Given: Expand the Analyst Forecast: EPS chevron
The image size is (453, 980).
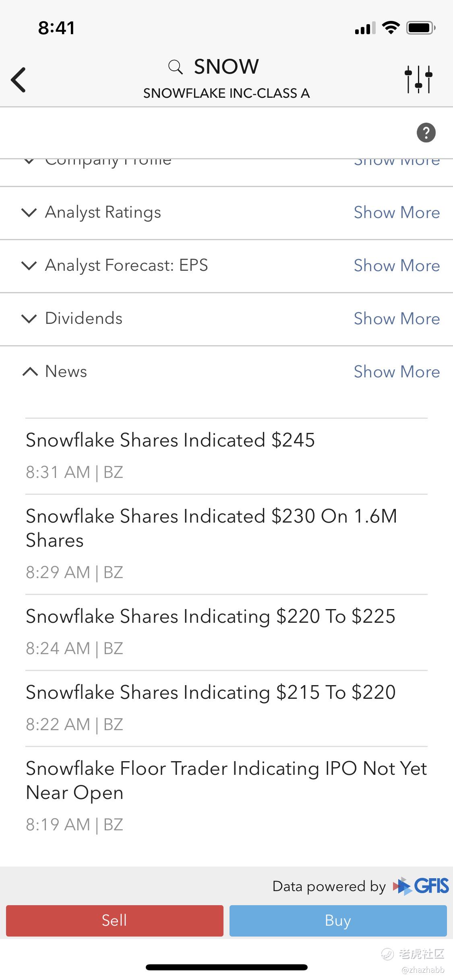Looking at the screenshot, I should [x=29, y=266].
